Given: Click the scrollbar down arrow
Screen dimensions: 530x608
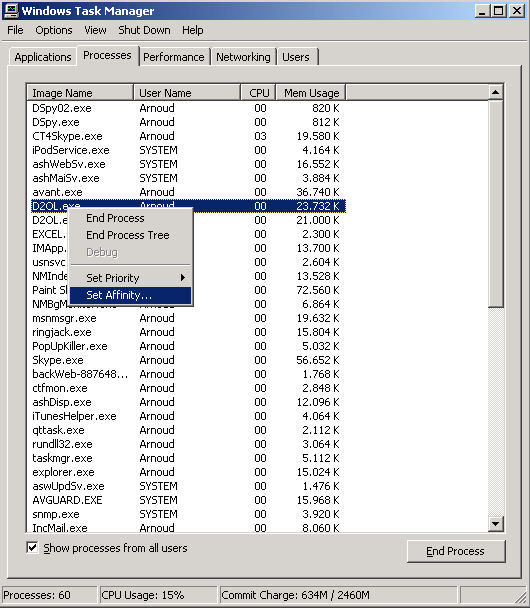Looking at the screenshot, I should 495,524.
